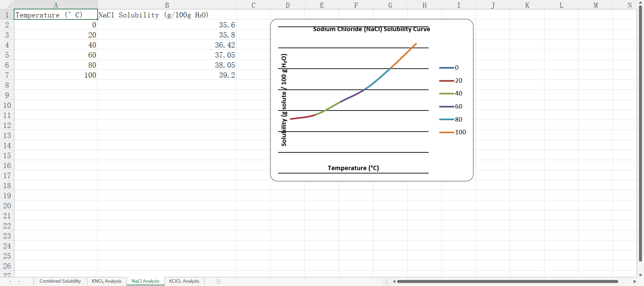Select solubility value 35.8
Screen dimensions: 644x286
[167, 35]
